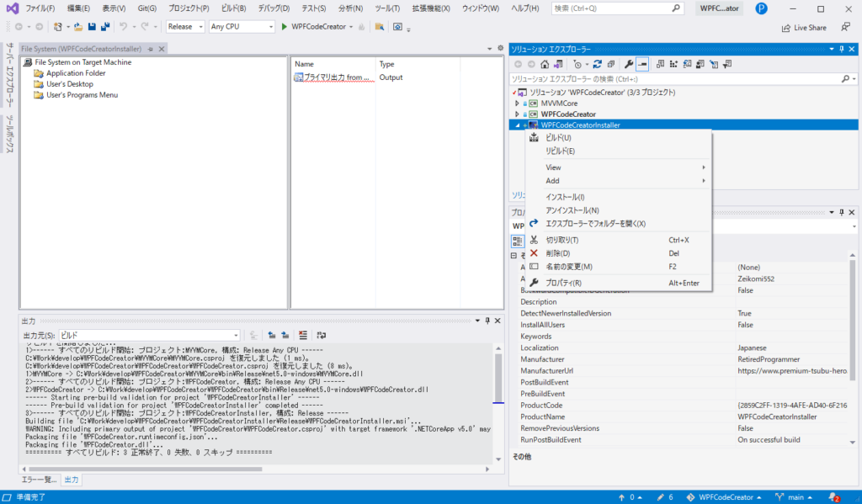This screenshot has height=504, width=862.
Task: Clear All icon in Output panel
Action: pyautogui.click(x=303, y=335)
